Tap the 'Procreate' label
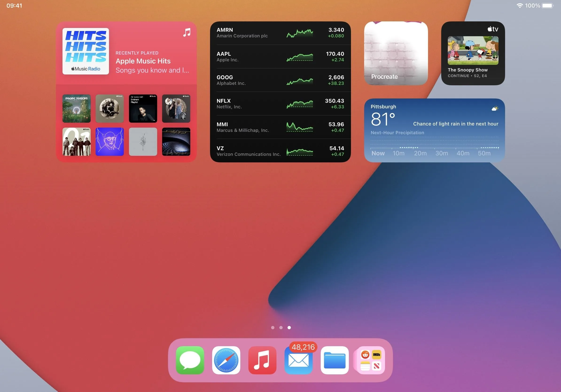 tap(384, 77)
